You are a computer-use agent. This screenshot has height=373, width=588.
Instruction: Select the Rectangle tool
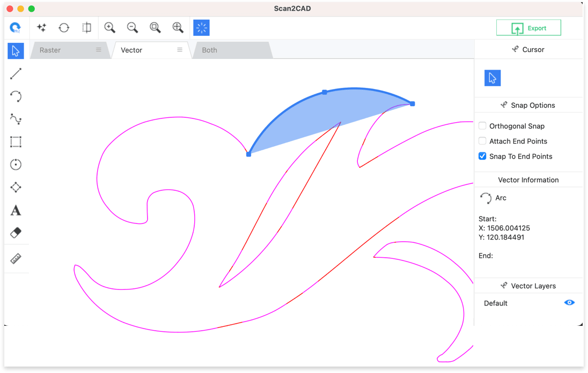pos(16,142)
